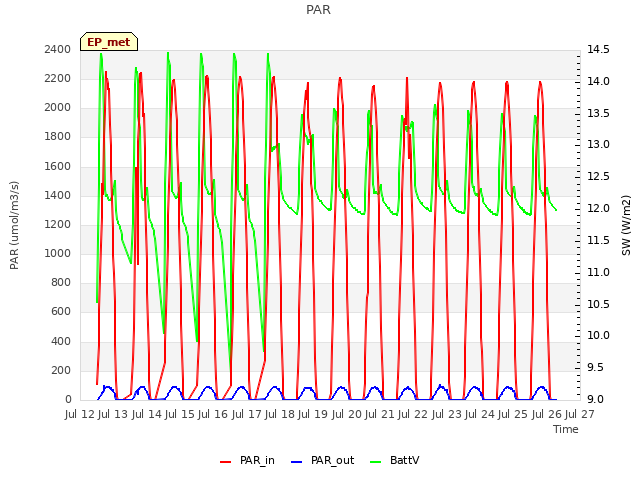Click the 600 left axis value
This screenshot has width=640, height=480.
[x=61, y=312]
